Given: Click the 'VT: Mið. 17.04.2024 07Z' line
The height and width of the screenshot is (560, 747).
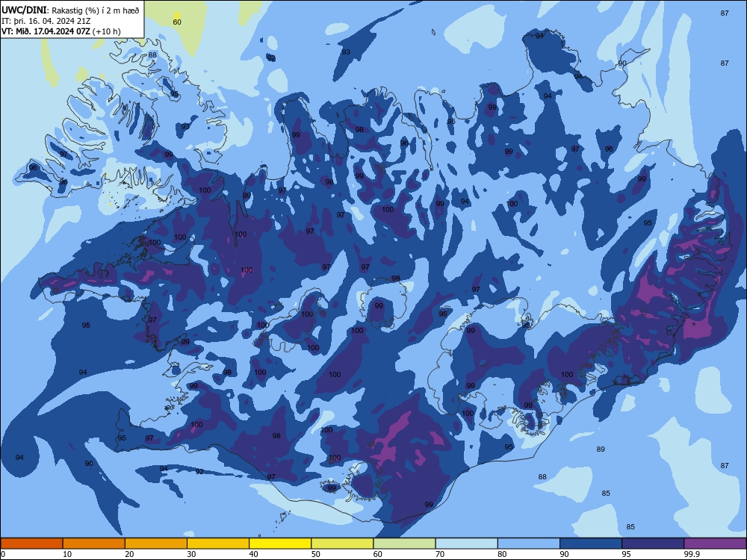Looking at the screenshot, I should [46, 31].
